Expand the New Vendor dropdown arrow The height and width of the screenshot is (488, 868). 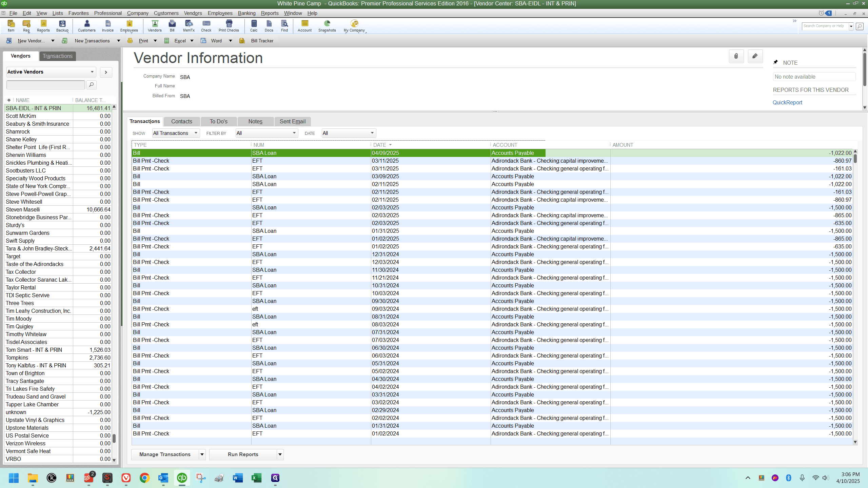pyautogui.click(x=53, y=41)
